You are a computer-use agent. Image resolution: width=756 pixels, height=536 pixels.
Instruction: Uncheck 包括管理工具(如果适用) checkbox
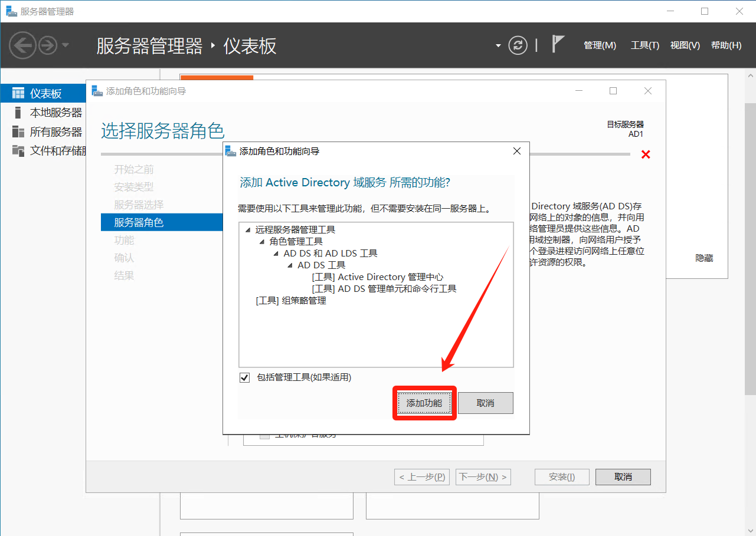coord(245,377)
